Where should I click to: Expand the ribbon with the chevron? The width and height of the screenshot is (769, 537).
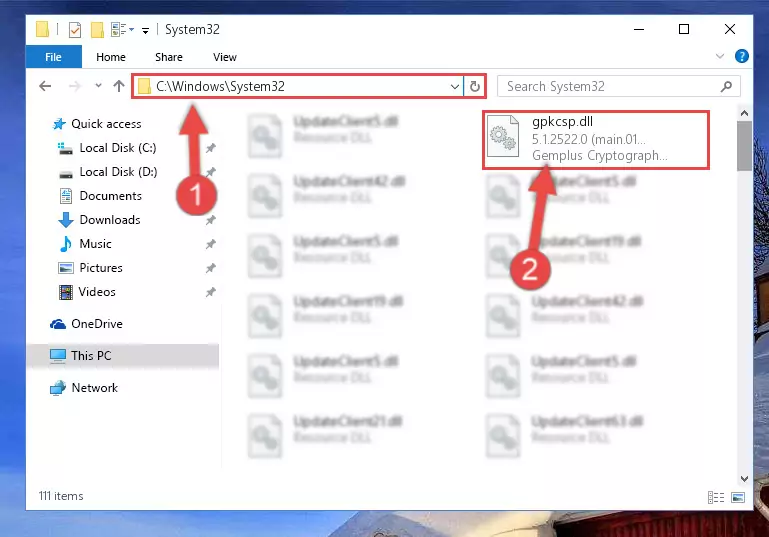tap(719, 56)
